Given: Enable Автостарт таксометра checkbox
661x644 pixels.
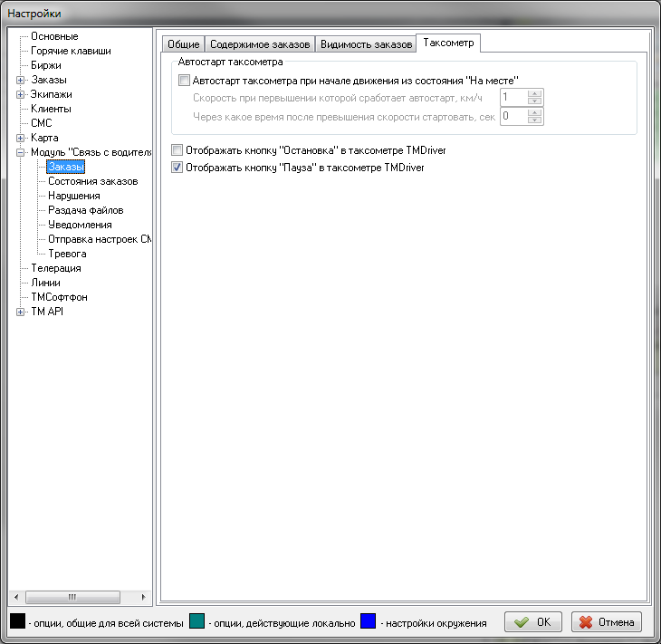Looking at the screenshot, I should (x=185, y=81).
